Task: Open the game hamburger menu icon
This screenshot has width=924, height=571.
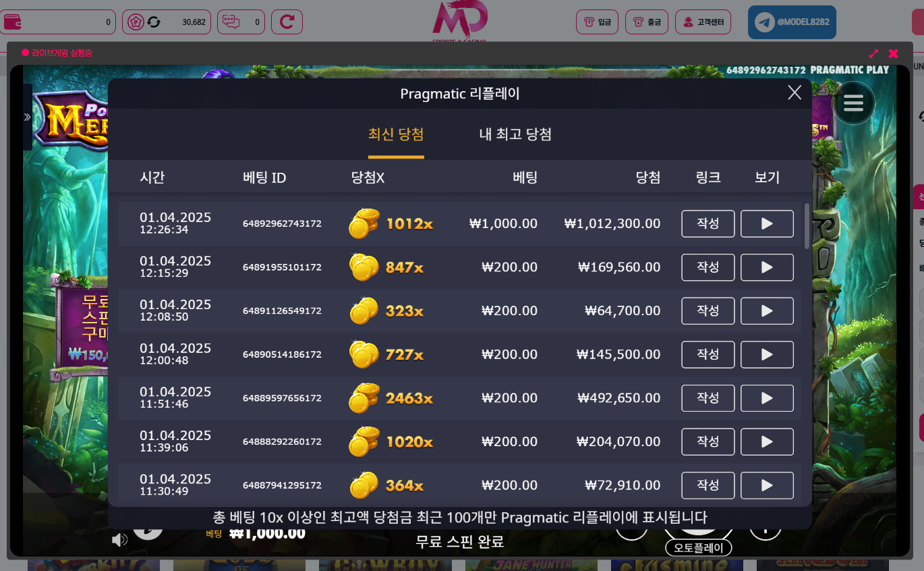Action: click(853, 103)
